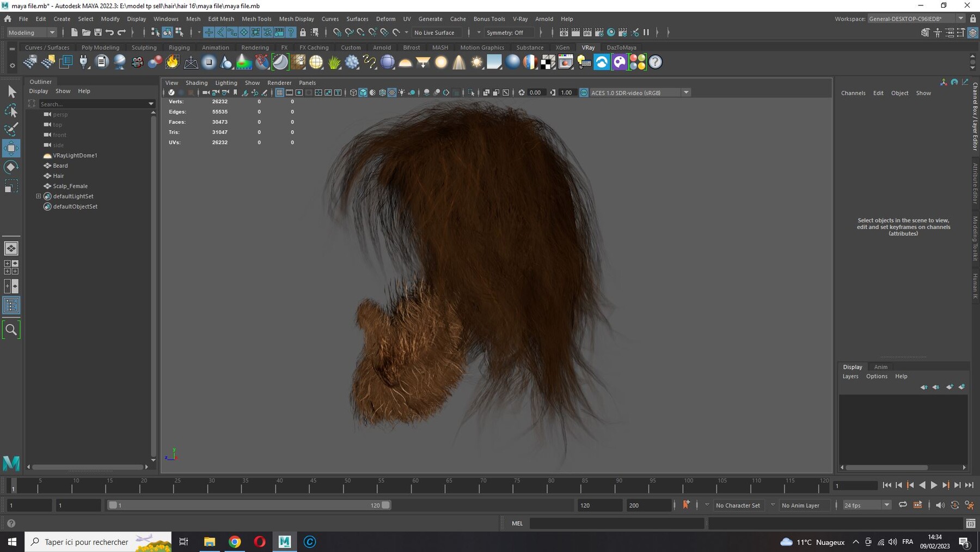
Task: Open the Modeling menu set dropdown
Action: tap(32, 33)
